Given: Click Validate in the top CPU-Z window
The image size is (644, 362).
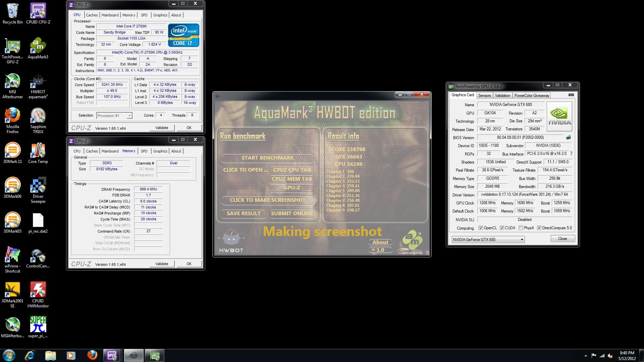Looking at the screenshot, I should (162, 128).
